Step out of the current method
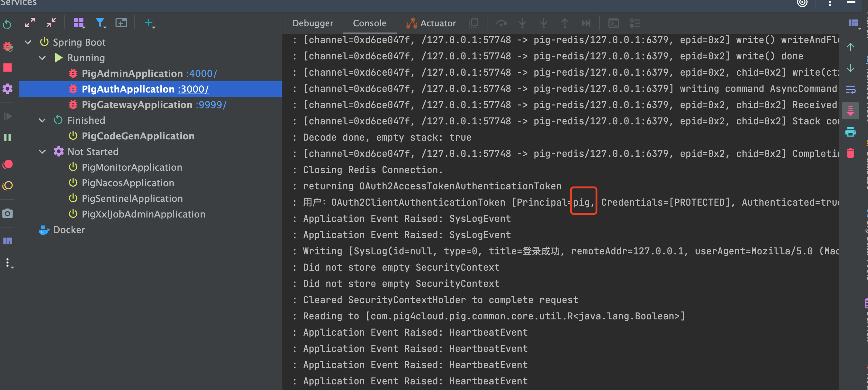This screenshot has width=868, height=390. coord(565,23)
